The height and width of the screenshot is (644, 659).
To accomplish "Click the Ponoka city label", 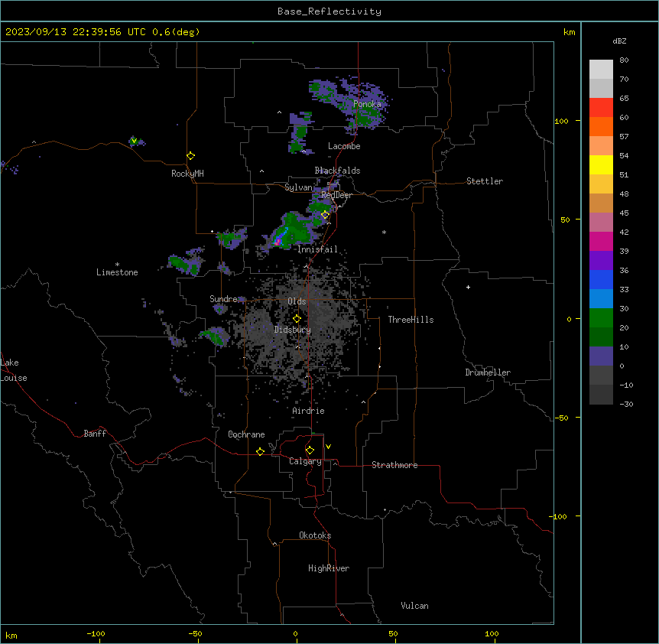I will [x=367, y=104].
